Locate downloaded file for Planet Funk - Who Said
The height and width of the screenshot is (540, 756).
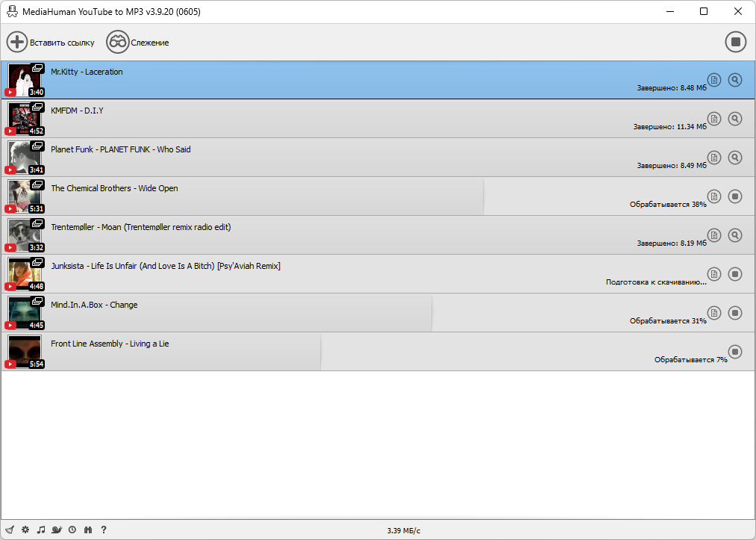(x=735, y=158)
